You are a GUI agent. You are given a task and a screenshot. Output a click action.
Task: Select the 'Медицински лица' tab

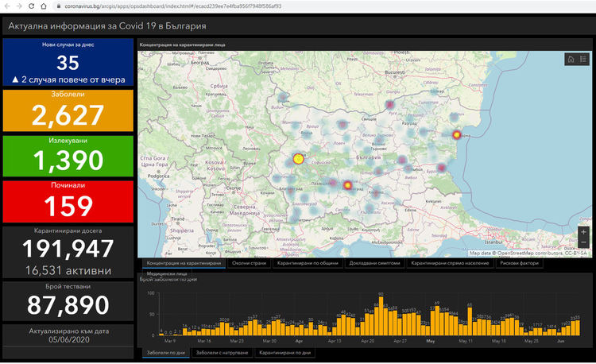point(167,273)
